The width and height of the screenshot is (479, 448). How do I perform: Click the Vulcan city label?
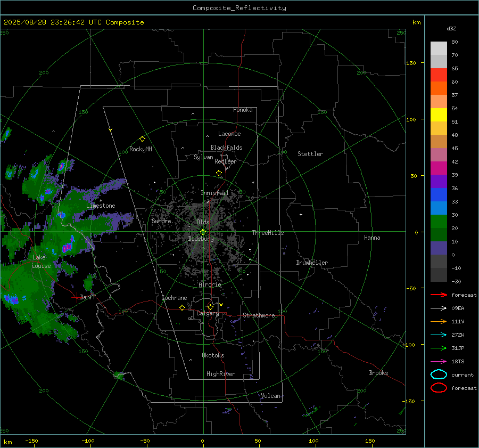click(x=271, y=396)
